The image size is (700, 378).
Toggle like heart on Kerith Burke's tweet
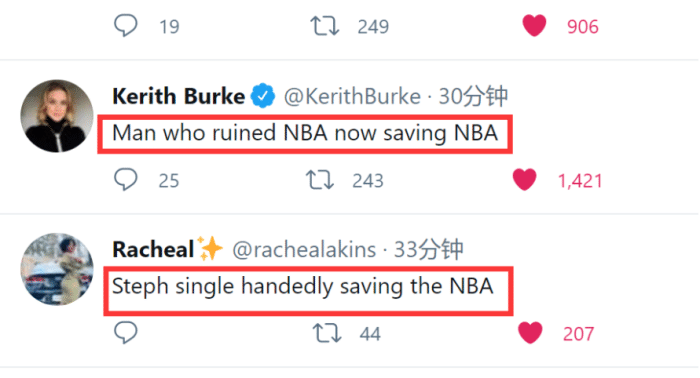point(525,179)
